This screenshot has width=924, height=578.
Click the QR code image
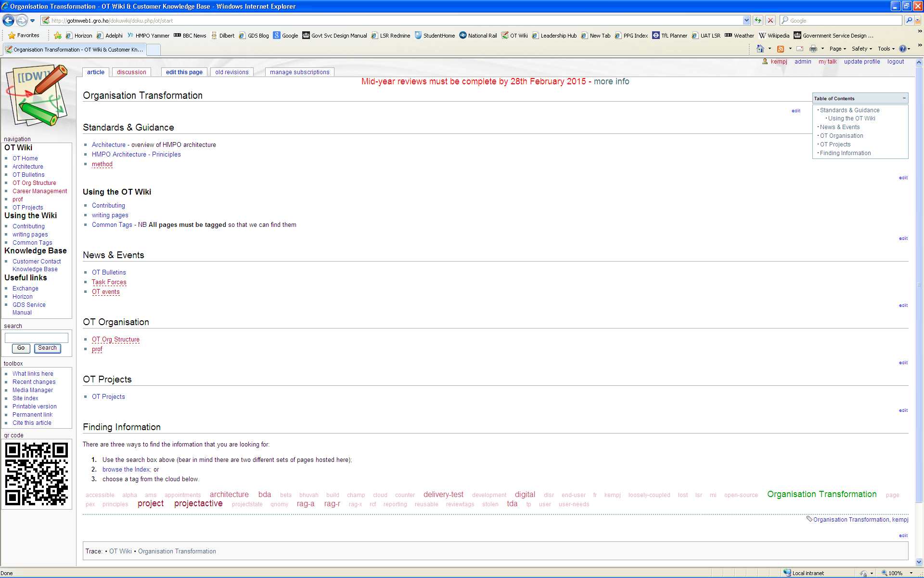pyautogui.click(x=37, y=474)
